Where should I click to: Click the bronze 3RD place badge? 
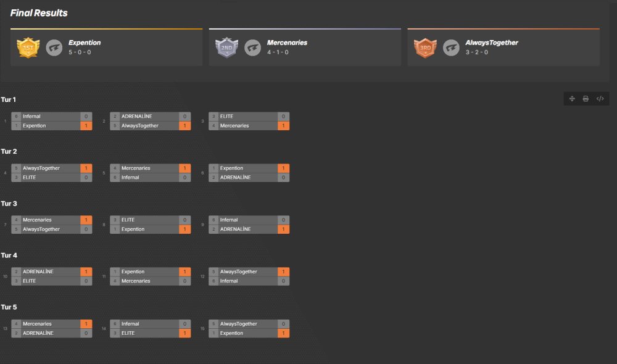pos(425,48)
